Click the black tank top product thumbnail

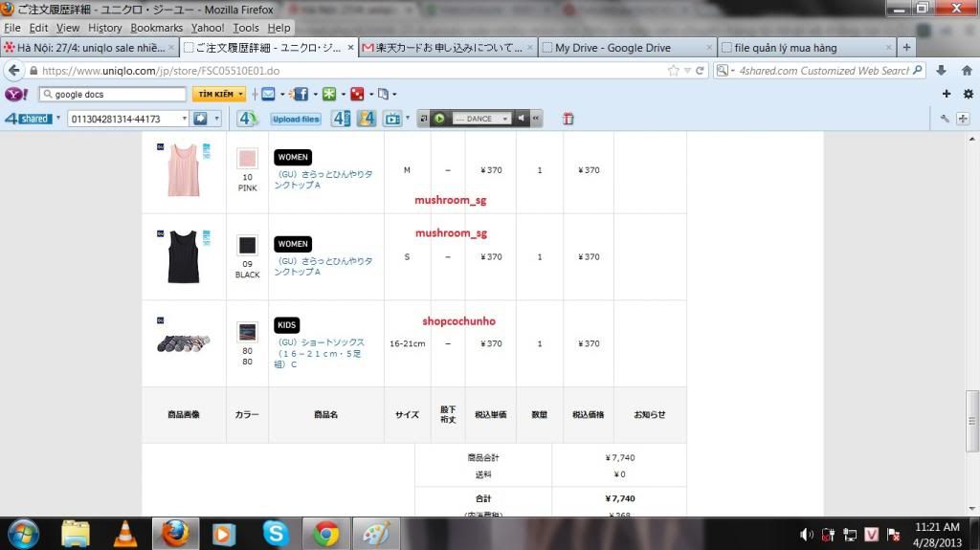(183, 256)
